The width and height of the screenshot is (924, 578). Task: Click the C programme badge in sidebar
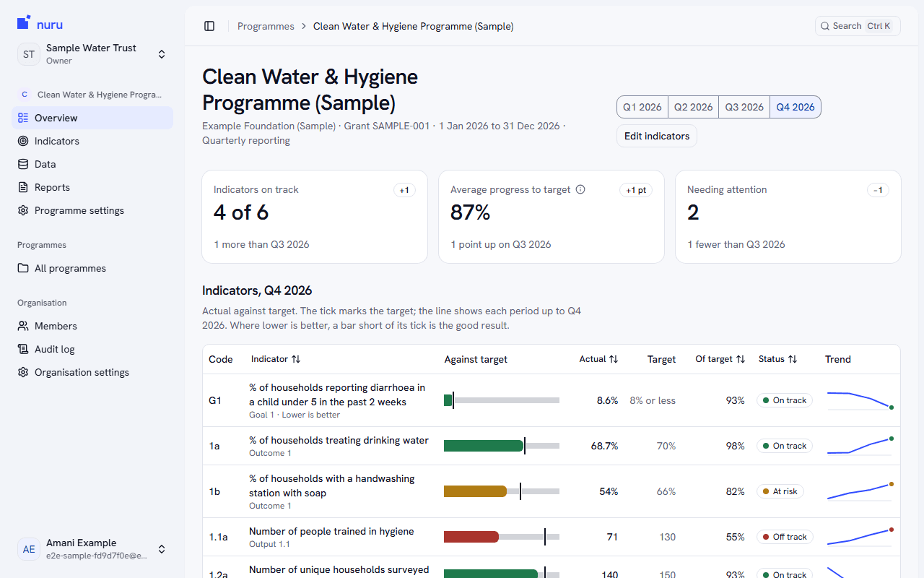[x=25, y=95]
